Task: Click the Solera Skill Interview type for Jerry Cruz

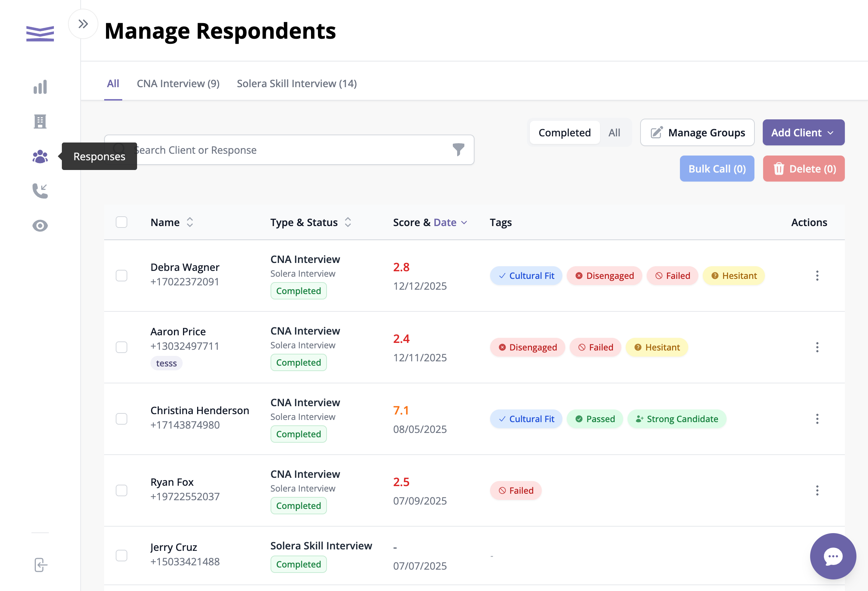Action: tap(321, 546)
